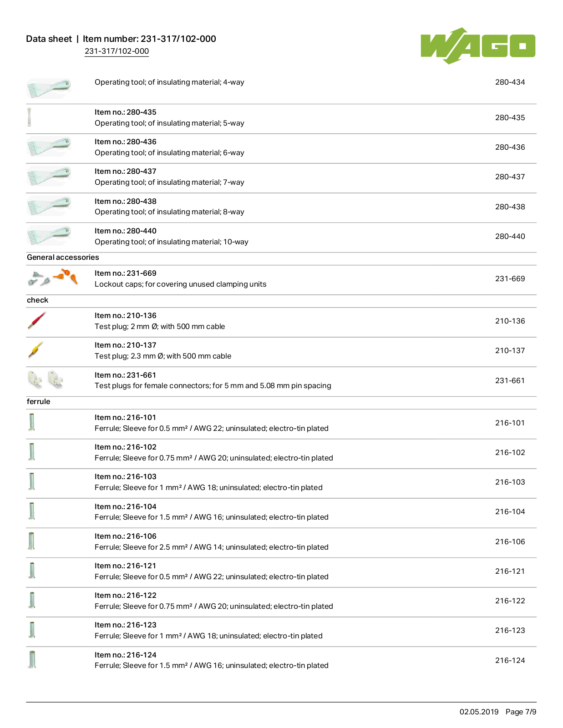Click 'Item no.: 216-124' heading
This screenshot has width=563, height=728.
click(x=126, y=655)
